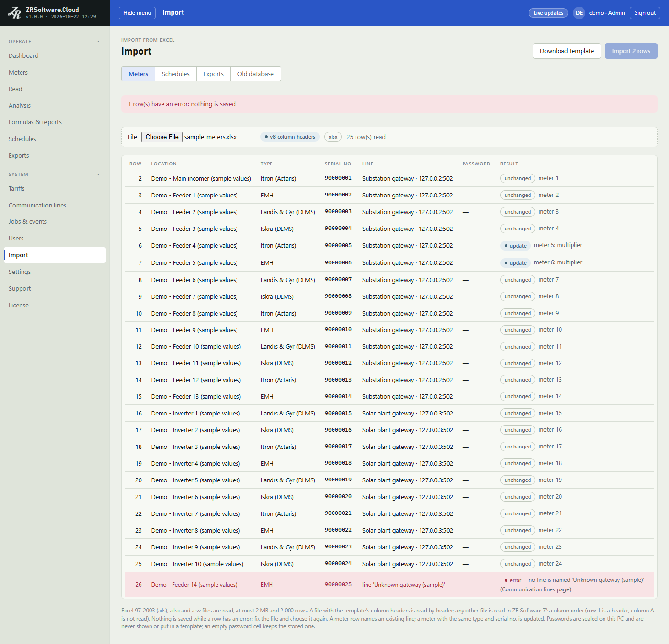
Task: Go to Communication lines page
Action: coord(54,206)
